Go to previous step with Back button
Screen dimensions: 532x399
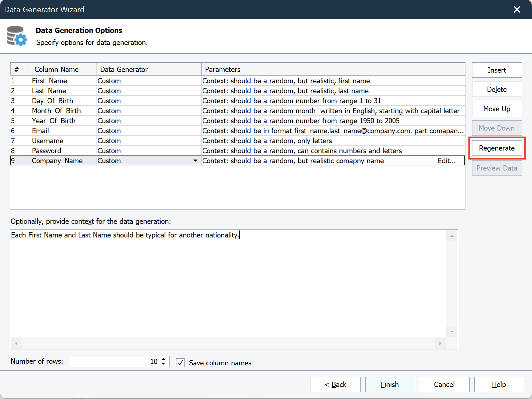coord(335,385)
